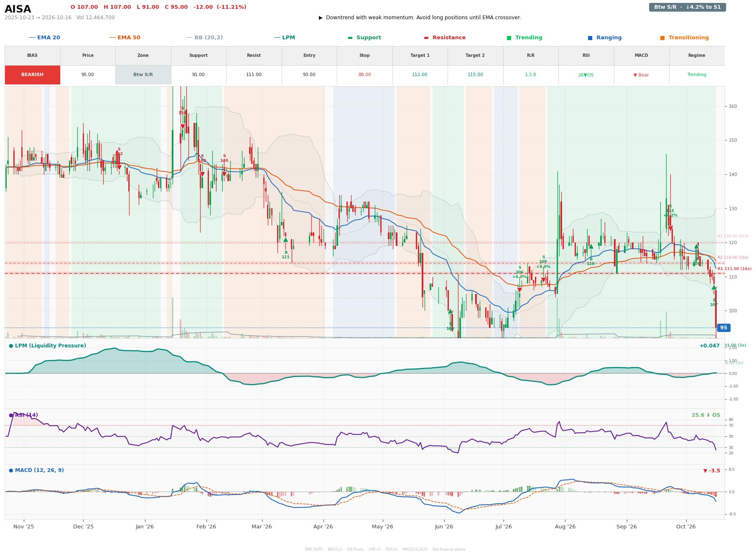Select the 'Downtrend with weak momentum' summary note

tap(420, 18)
